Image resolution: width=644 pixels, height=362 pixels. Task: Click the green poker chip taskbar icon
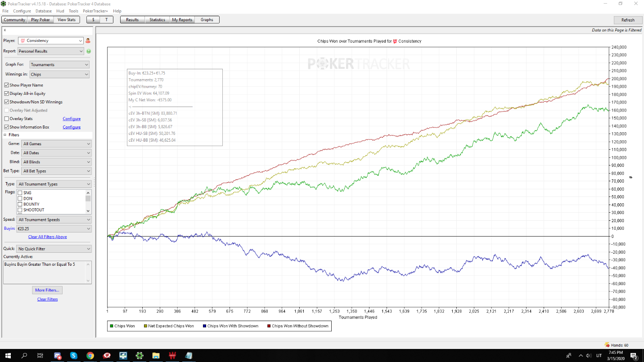tap(140, 356)
